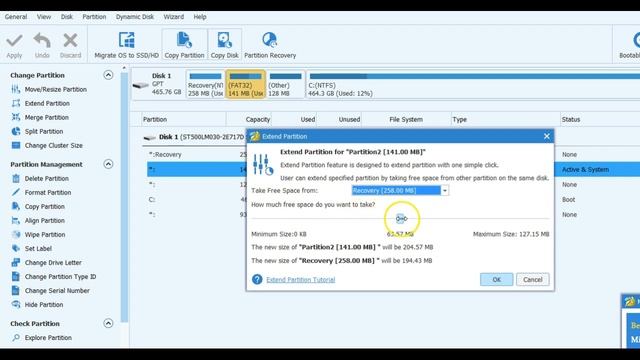Confirm with OK in Extend Partition dialog

click(496, 280)
